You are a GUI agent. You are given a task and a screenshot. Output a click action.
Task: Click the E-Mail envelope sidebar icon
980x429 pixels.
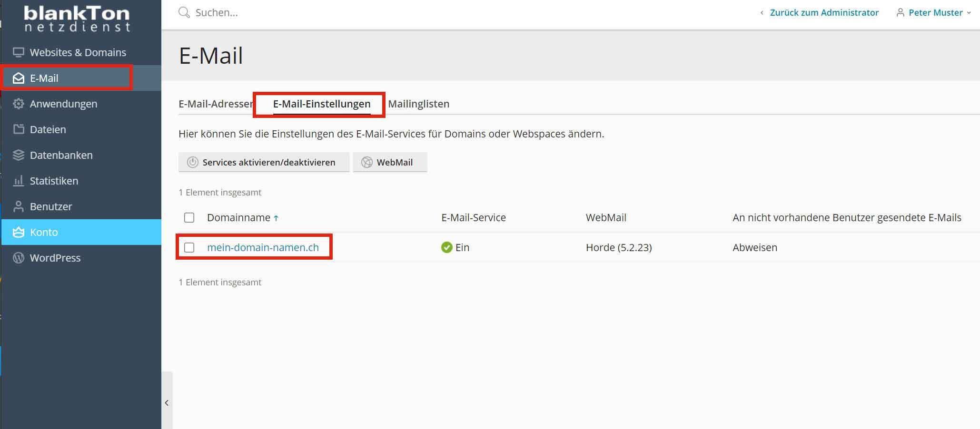pos(19,78)
